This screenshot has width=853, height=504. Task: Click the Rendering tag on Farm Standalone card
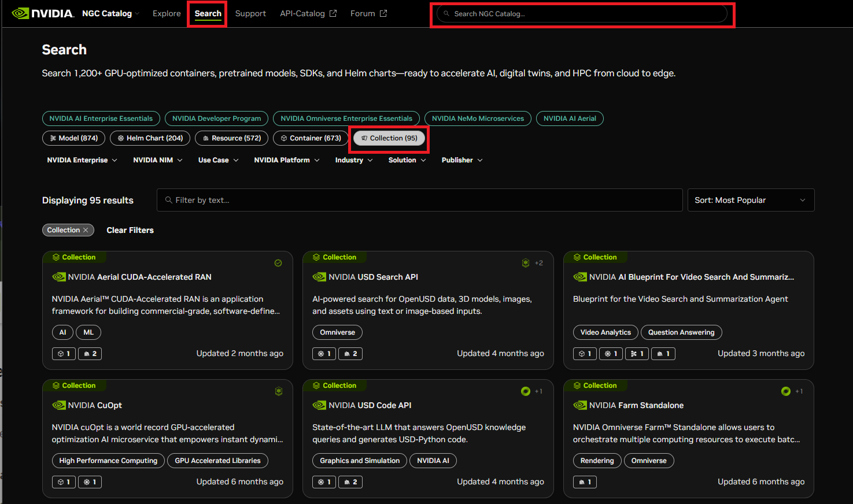point(597,461)
